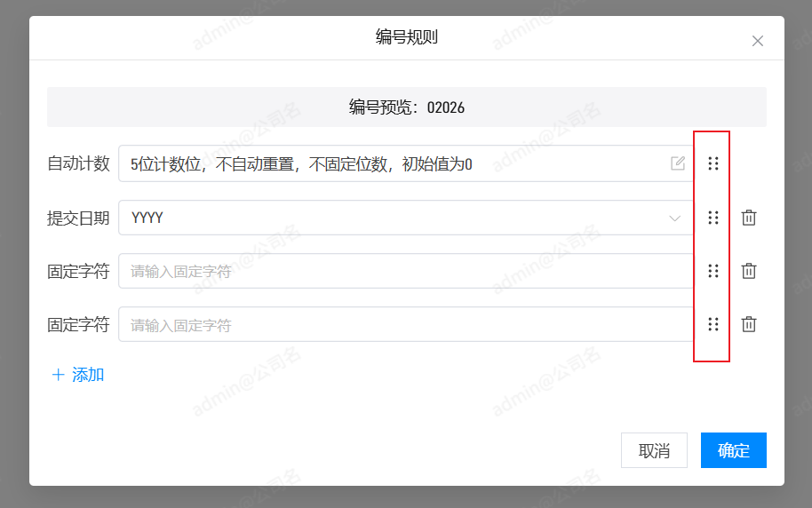812x508 pixels.
Task: Open the 自动计数 rule description field
Action: (x=391, y=163)
